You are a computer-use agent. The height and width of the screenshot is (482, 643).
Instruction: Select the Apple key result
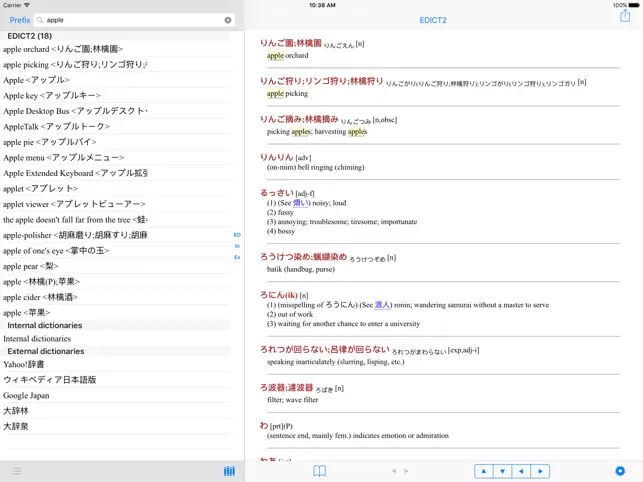(x=116, y=96)
